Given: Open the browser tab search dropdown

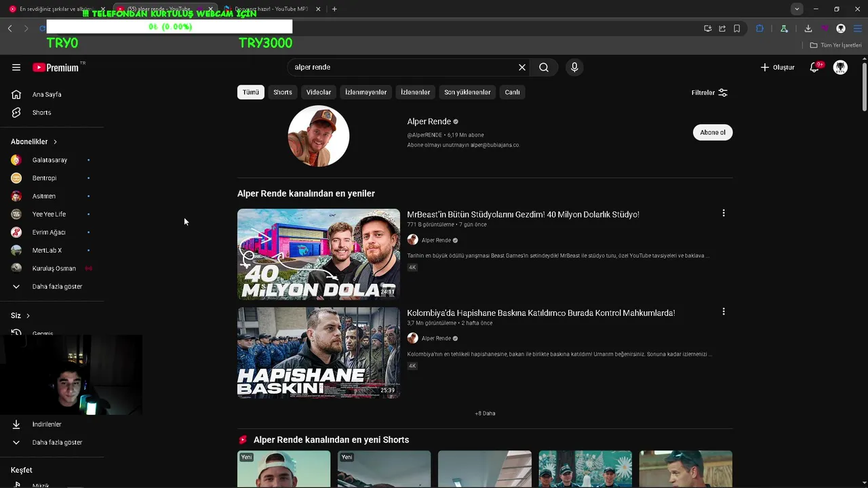Looking at the screenshot, I should pyautogui.click(x=797, y=9).
